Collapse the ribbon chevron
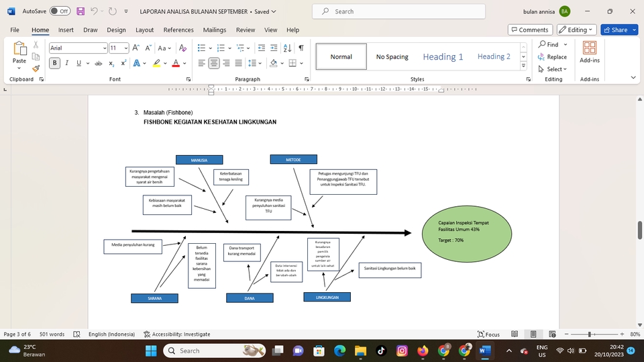The height and width of the screenshot is (362, 644). pyautogui.click(x=633, y=78)
